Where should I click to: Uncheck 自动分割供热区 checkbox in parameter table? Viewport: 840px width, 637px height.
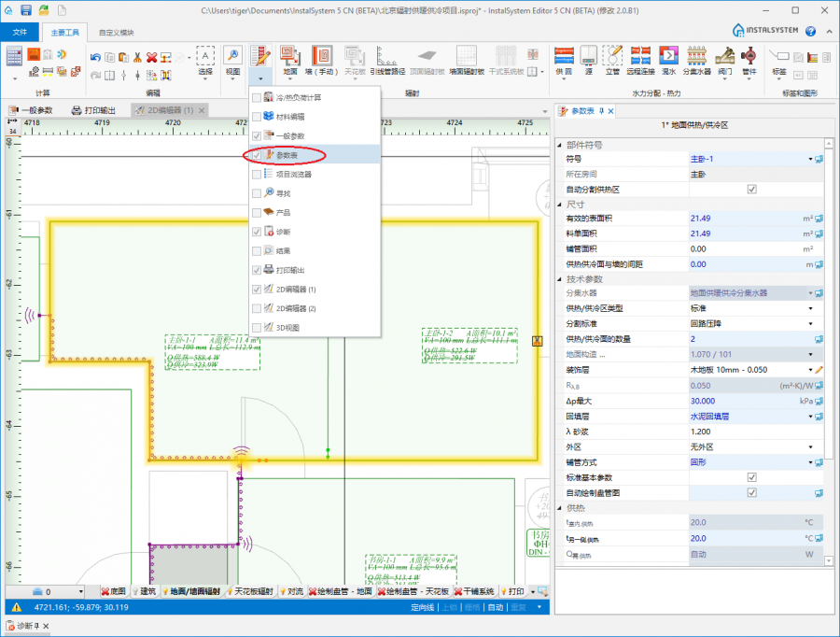tap(751, 190)
